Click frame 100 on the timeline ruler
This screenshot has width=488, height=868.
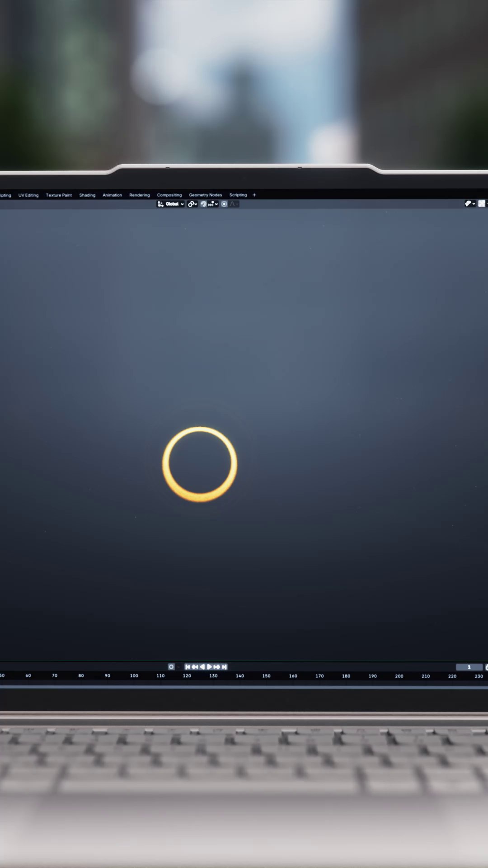tap(134, 676)
